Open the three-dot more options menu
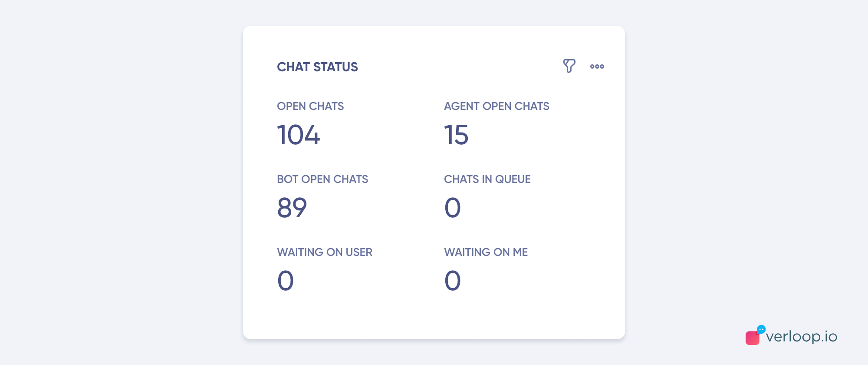Viewport: 868px width, 365px height. (x=597, y=66)
